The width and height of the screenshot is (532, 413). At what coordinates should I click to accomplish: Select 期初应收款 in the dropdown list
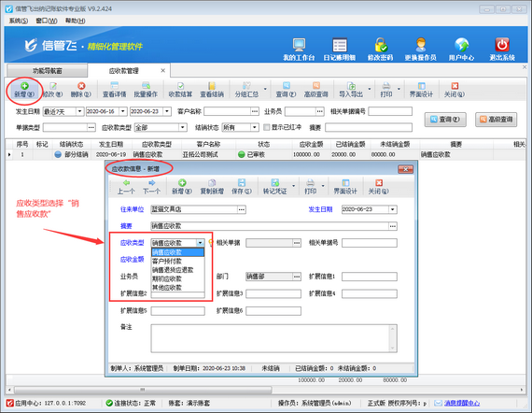[177, 278]
